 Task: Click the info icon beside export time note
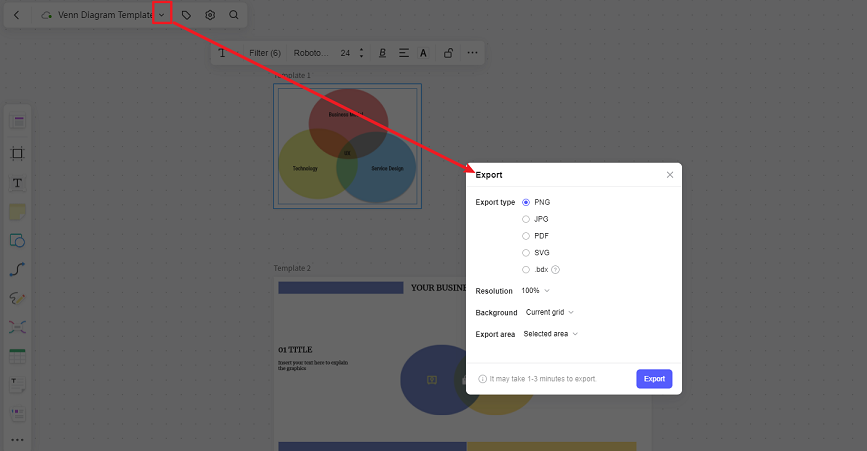coord(482,379)
